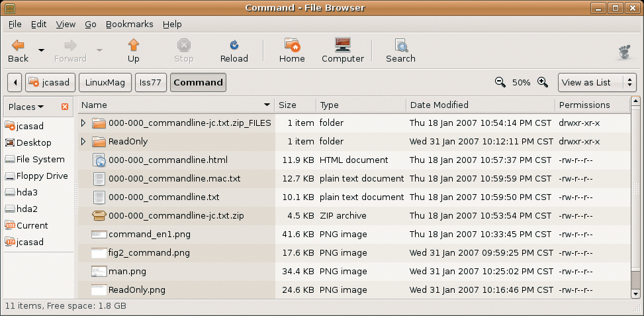Click the LinuxMag path button

(x=105, y=83)
